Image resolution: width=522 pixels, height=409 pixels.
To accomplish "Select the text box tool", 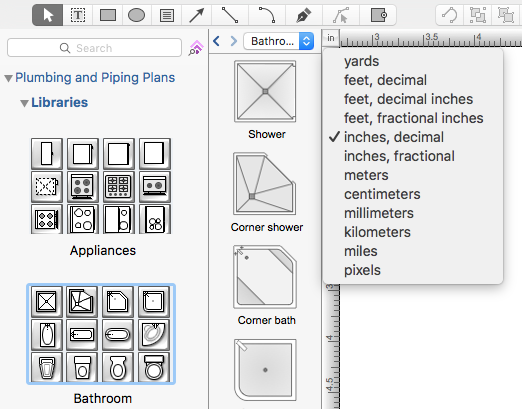I will (78, 15).
